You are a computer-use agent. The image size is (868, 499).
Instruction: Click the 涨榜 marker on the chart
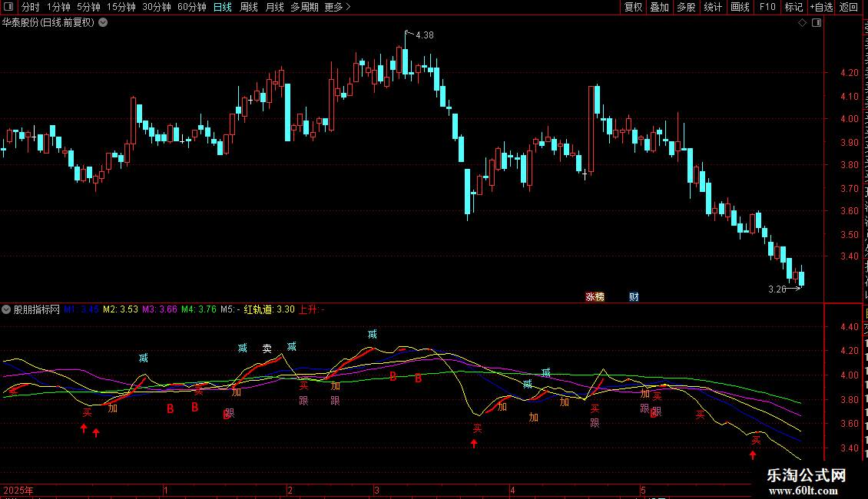(x=595, y=297)
